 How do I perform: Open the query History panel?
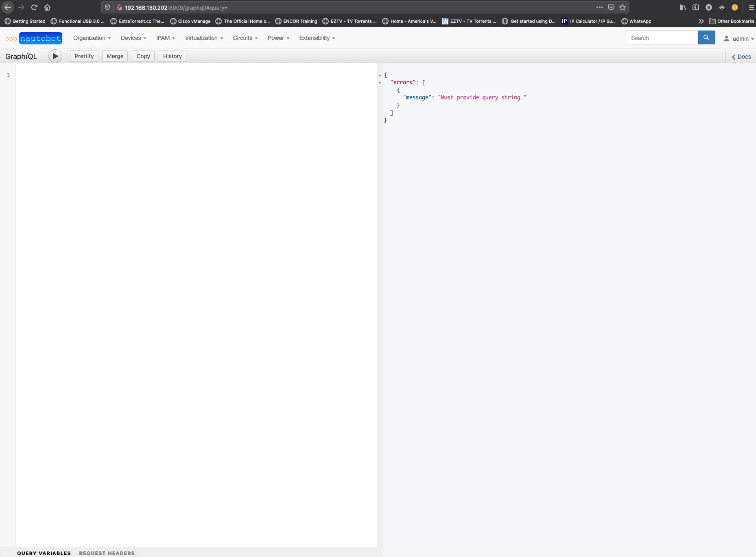172,56
